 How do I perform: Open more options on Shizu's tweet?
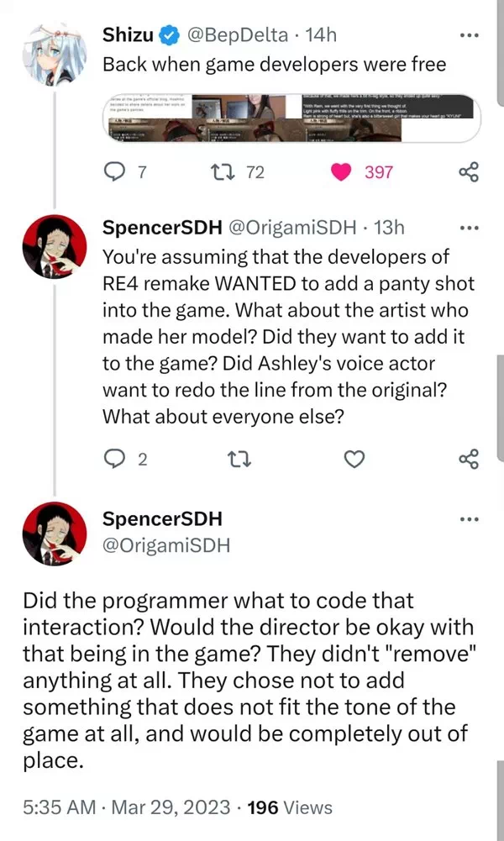469,35
